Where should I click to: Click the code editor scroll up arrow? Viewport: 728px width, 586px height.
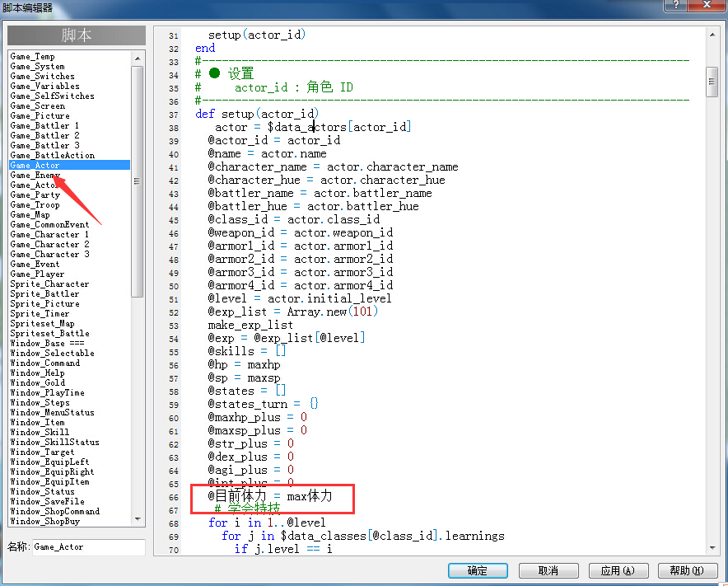click(x=712, y=35)
